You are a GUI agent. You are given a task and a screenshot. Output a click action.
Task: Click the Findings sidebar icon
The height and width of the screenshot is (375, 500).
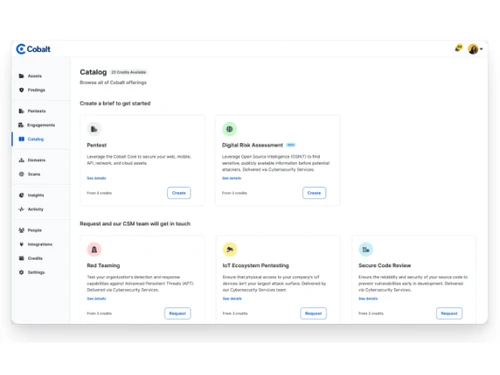[x=21, y=90]
